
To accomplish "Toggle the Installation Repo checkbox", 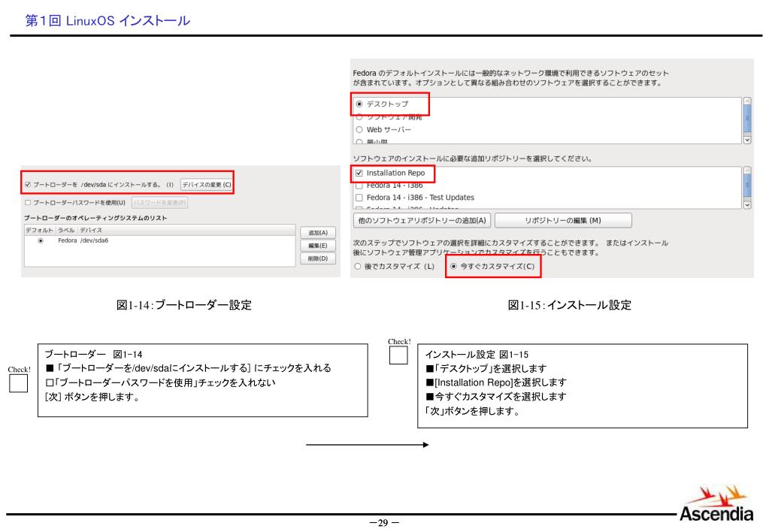I will [359, 173].
